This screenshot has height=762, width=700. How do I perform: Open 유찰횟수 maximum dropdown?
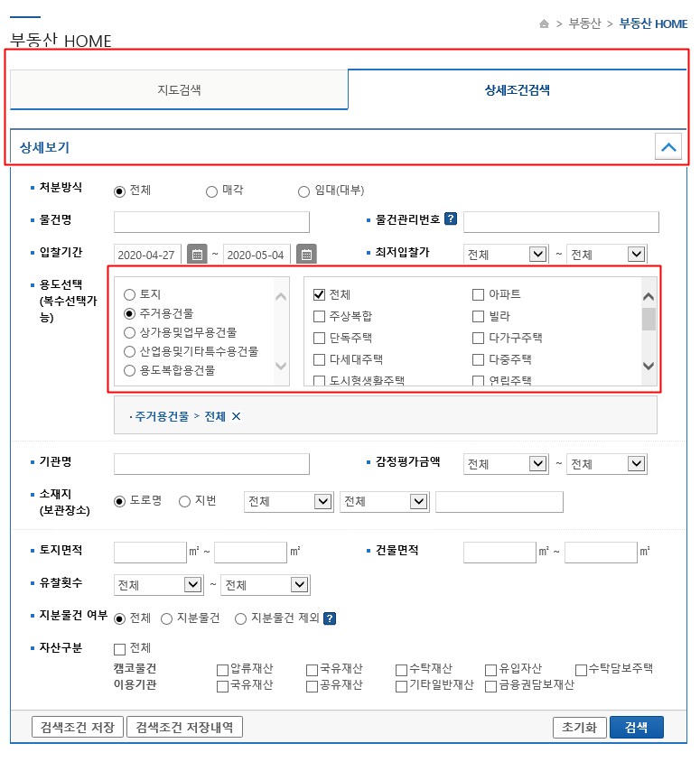(x=266, y=585)
